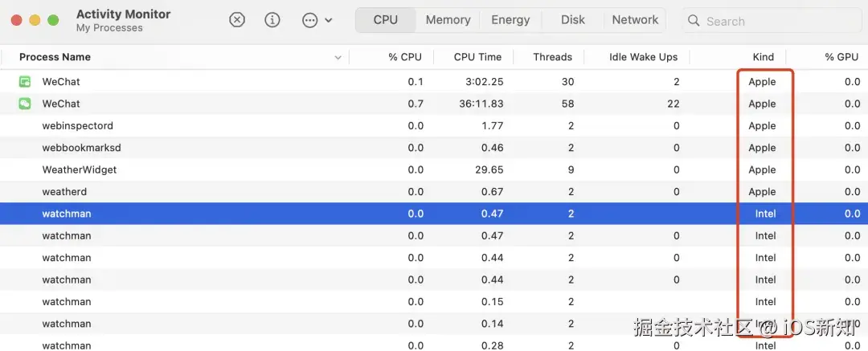Click the process info (i) icon
The height and width of the screenshot is (351, 868).
coord(272,20)
